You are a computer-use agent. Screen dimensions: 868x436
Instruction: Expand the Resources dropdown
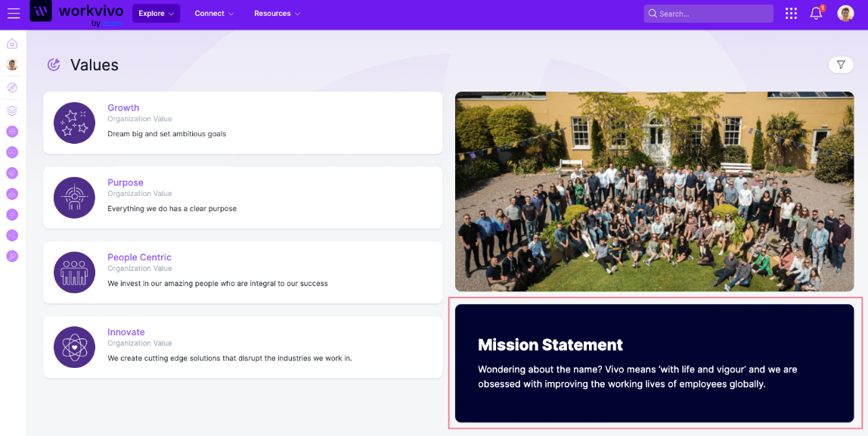(x=277, y=14)
